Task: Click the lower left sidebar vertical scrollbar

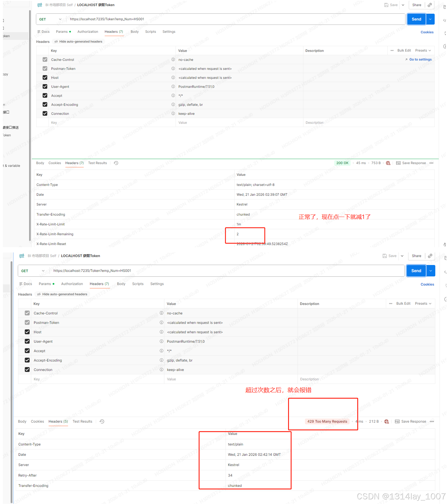Action: 11,382
